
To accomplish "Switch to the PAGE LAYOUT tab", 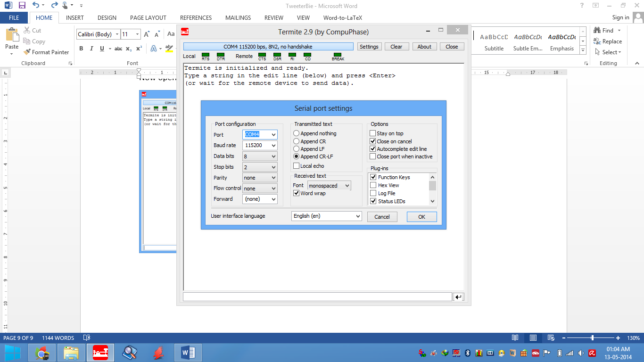I will pos(148,18).
